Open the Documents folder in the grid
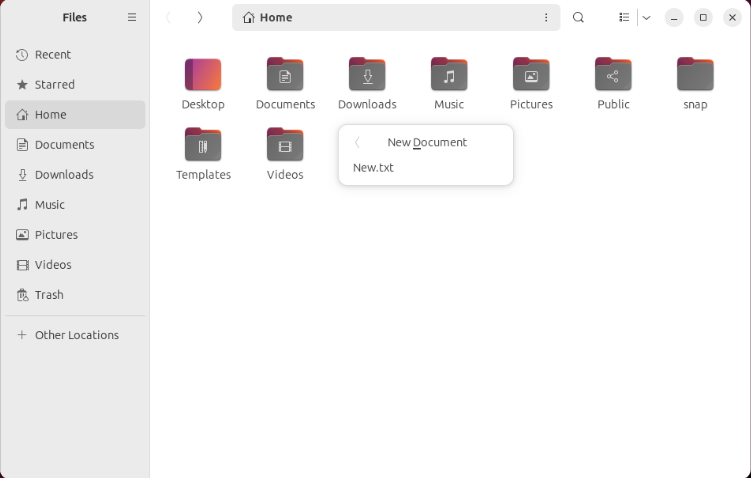This screenshot has height=478, width=751. tap(285, 75)
